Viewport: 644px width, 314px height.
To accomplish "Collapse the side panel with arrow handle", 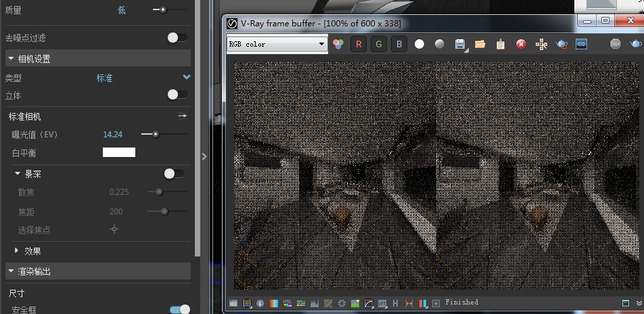I will 204,156.
